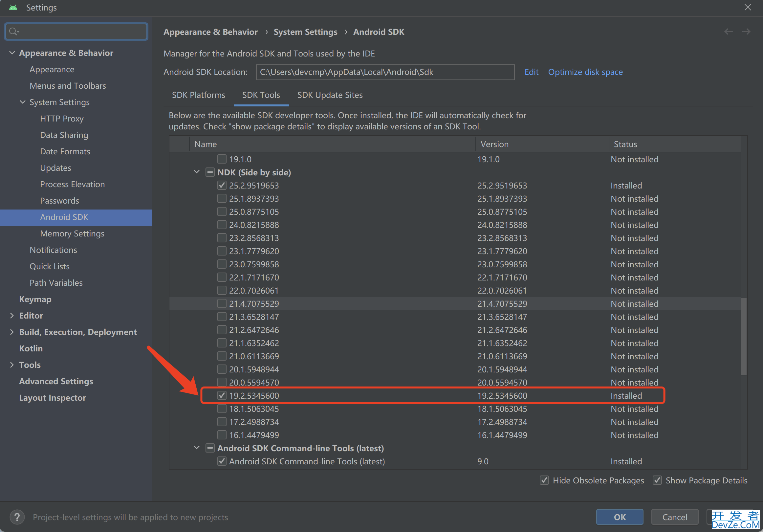The height and width of the screenshot is (532, 763).
Task: Close the Settings dialog
Action: [748, 7]
